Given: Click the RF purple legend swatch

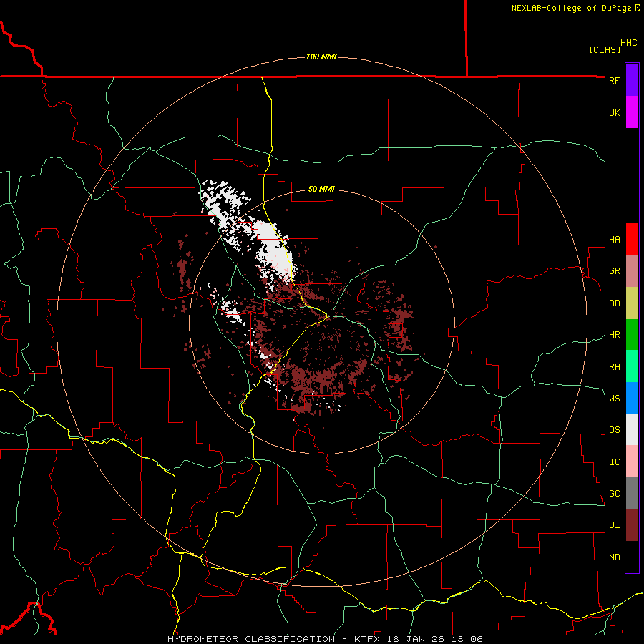Looking at the screenshot, I should point(632,80).
